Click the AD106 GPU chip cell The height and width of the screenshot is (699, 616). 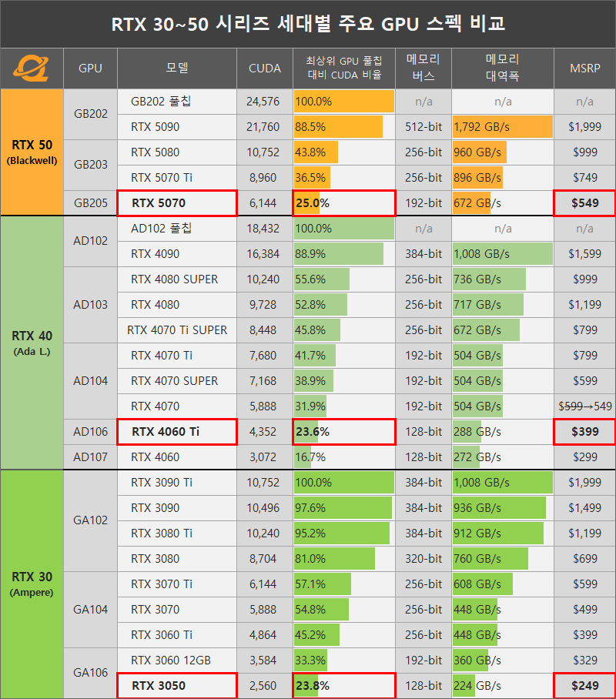(x=91, y=432)
